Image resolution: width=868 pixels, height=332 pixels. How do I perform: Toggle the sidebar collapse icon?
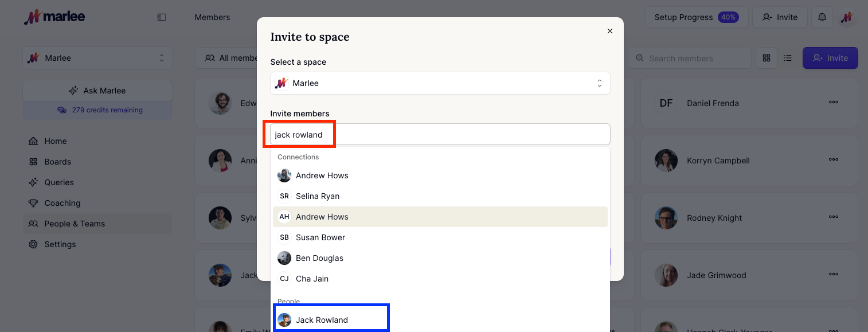pyautogui.click(x=162, y=17)
